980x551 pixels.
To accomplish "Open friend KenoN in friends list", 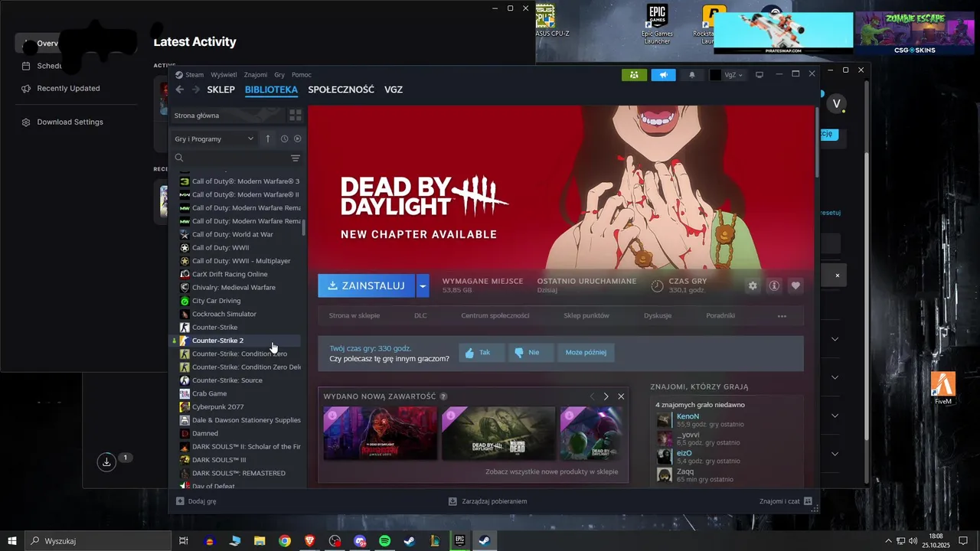I will click(688, 416).
